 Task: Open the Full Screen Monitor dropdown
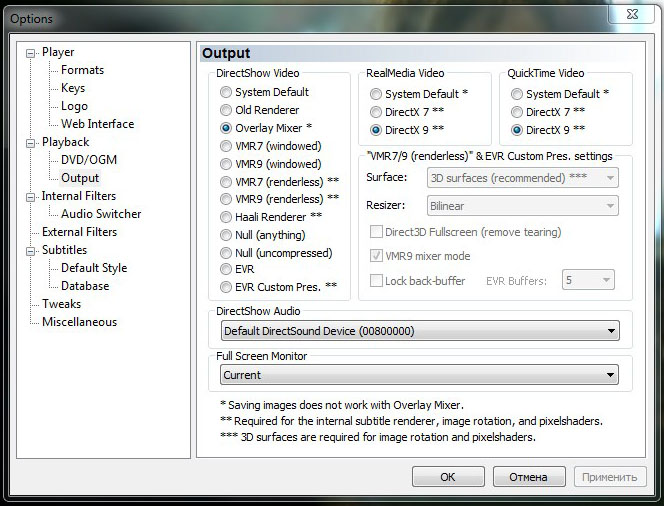click(611, 375)
